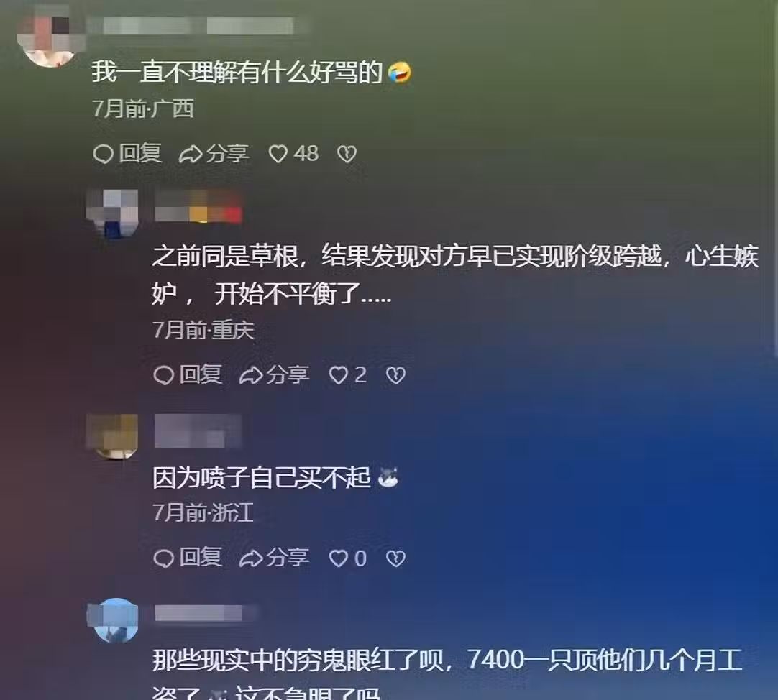Like the Zhejiang reply with 0 likes
778x700 pixels.
[x=339, y=558]
